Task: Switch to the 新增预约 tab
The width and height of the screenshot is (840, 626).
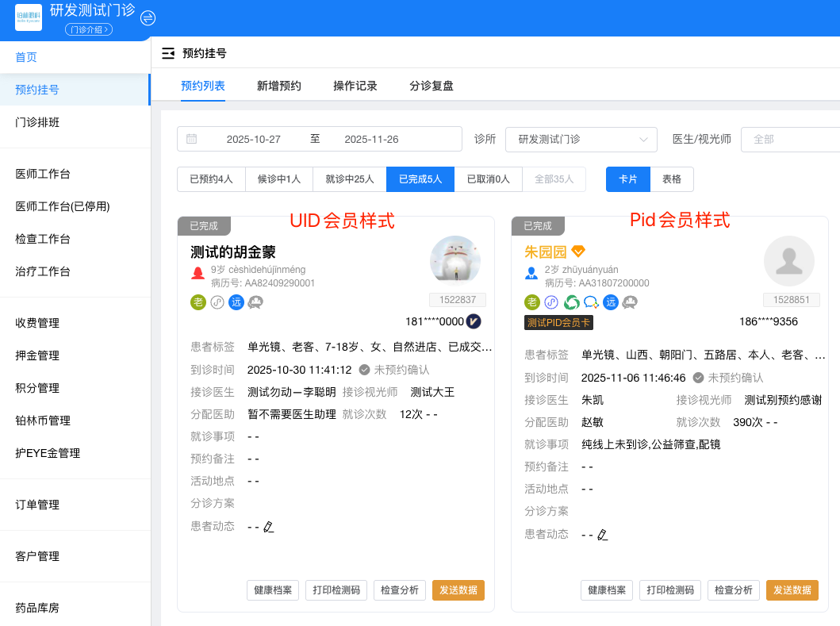Action: [x=279, y=86]
